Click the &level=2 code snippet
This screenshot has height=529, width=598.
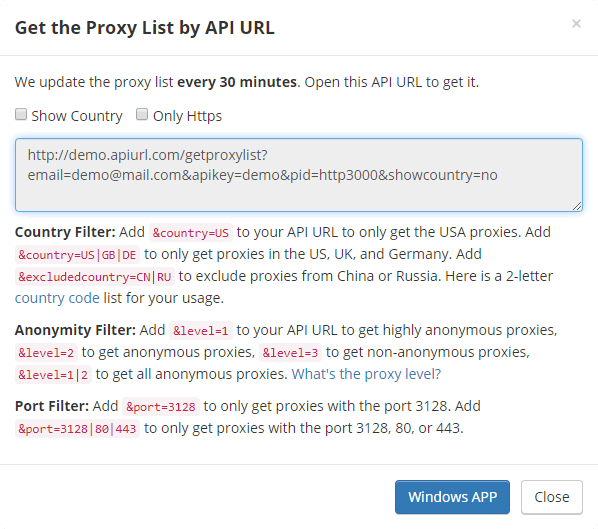pos(46,353)
